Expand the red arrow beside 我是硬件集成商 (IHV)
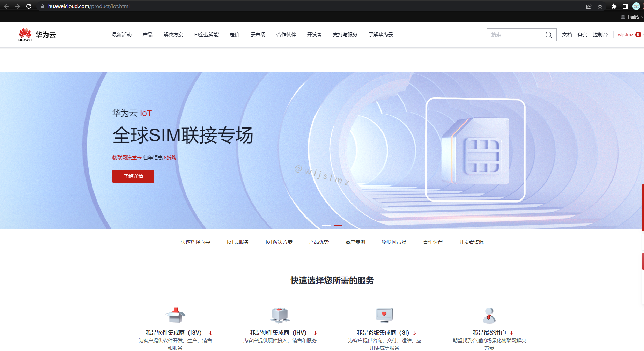Screen dimensions: 644x351 tap(315, 333)
